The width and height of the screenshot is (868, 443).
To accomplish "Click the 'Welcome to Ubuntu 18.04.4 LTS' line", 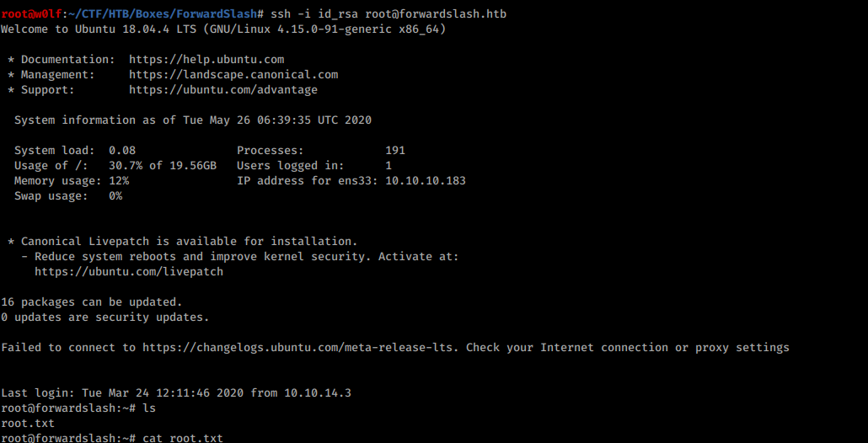I will (223, 29).
